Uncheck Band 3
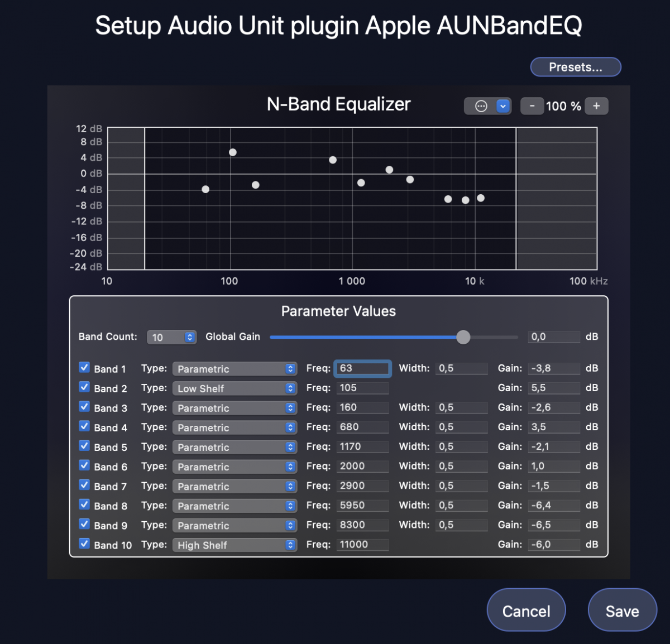Viewport: 670px width, 644px height. (x=84, y=406)
